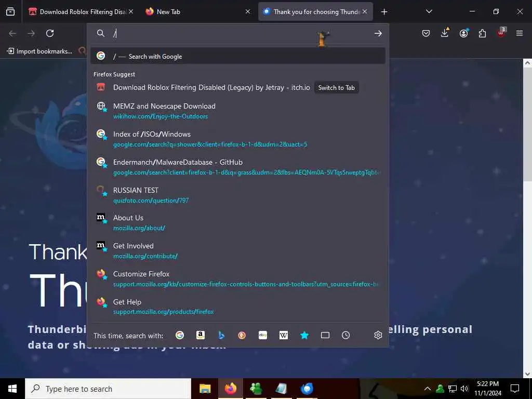
Task: Open the Save to Pocket button
Action: point(426,33)
